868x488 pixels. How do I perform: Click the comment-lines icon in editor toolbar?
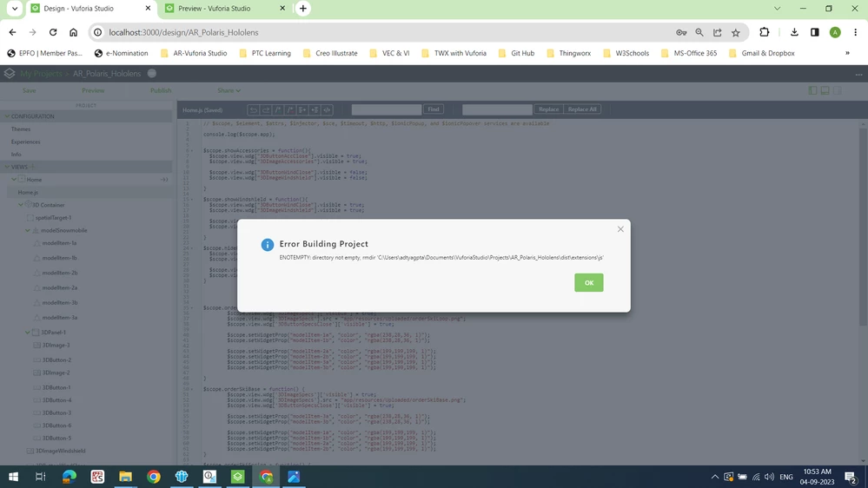[278, 109]
